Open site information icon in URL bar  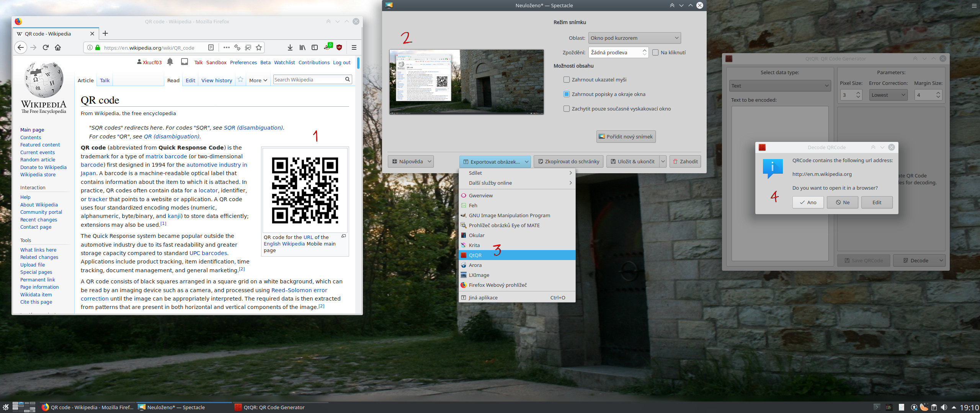click(90, 47)
